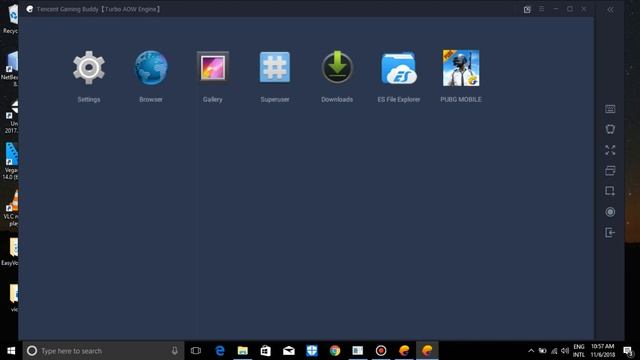The height and width of the screenshot is (360, 640).
Task: Click the exit icon in sidebar
Action: 610,233
